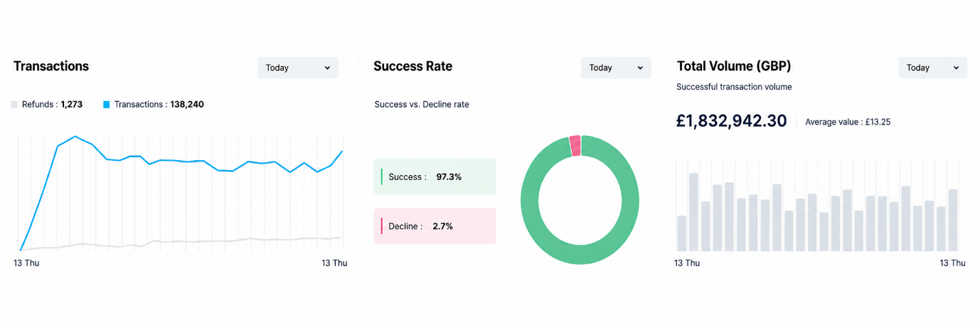
Task: Toggle the Refunds legend series
Action: [x=47, y=104]
